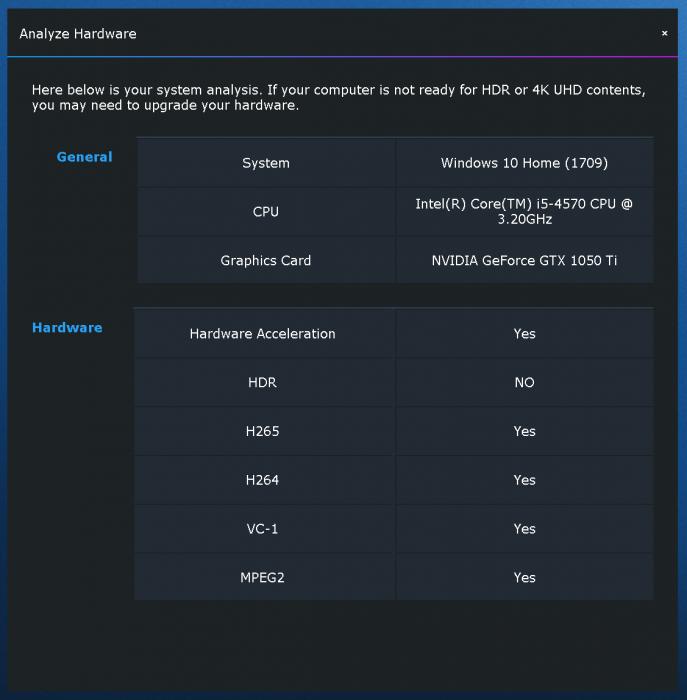
Task: Click the Graphics Card label cell
Action: coord(266,261)
